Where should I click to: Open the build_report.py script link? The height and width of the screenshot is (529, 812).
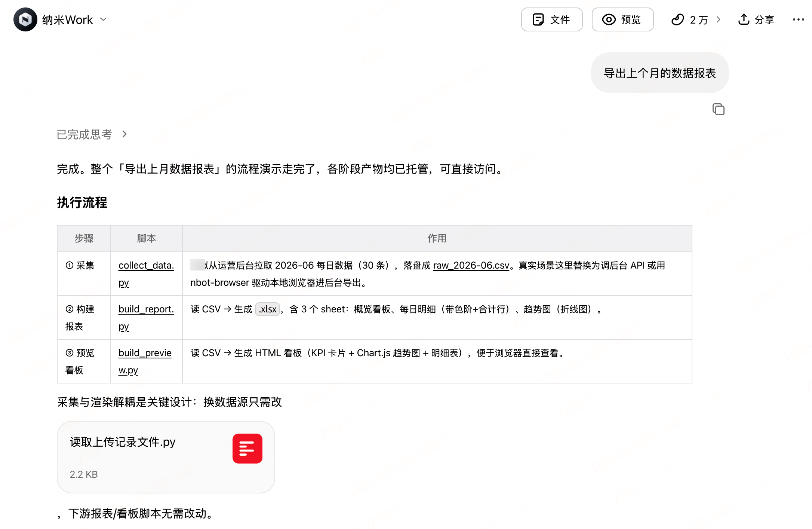pyautogui.click(x=146, y=318)
